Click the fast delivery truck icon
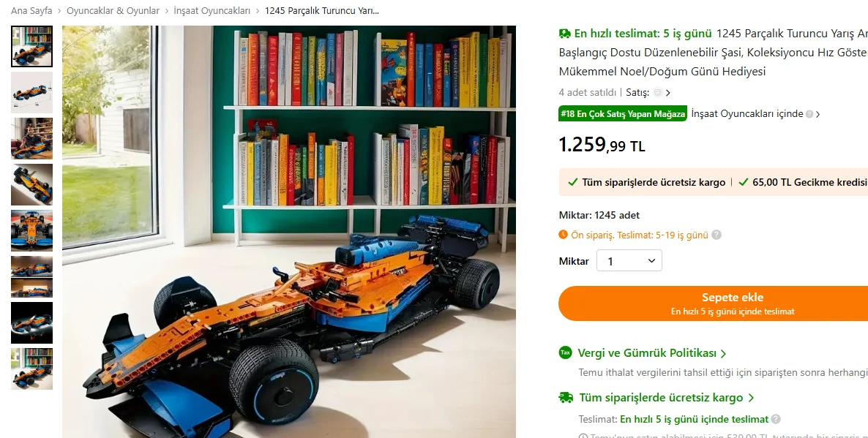The image size is (868, 438). [565, 34]
